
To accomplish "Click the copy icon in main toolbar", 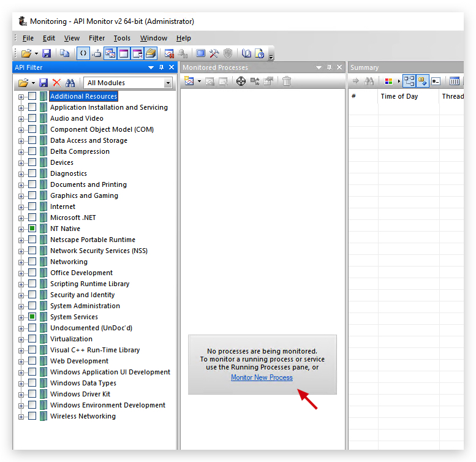I will point(64,53).
